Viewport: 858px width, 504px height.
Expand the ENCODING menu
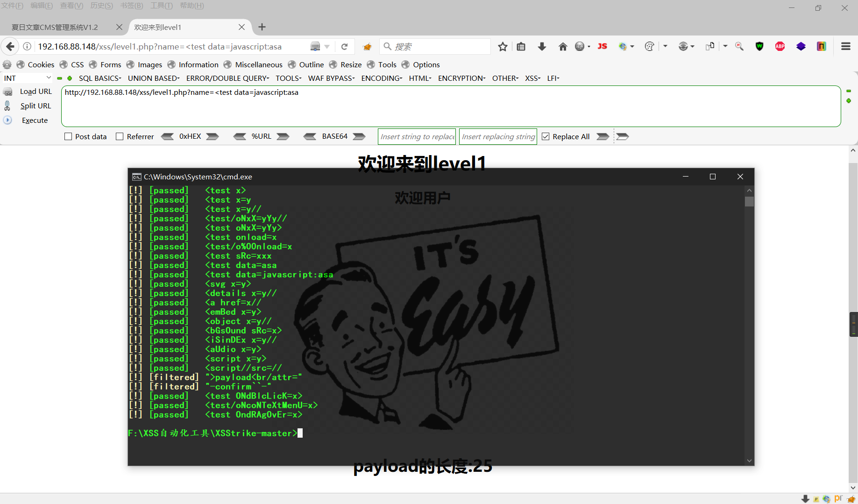[381, 78]
